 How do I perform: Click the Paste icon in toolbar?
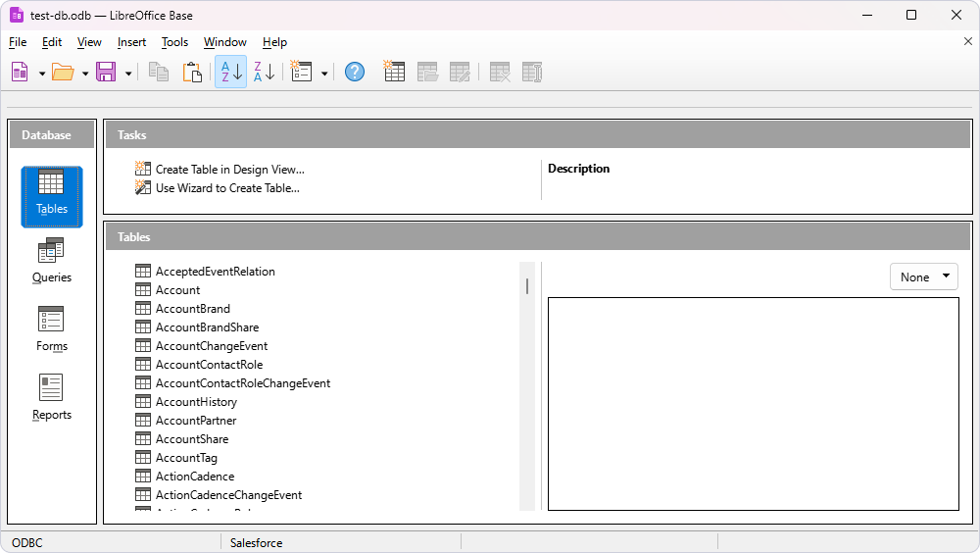[192, 73]
